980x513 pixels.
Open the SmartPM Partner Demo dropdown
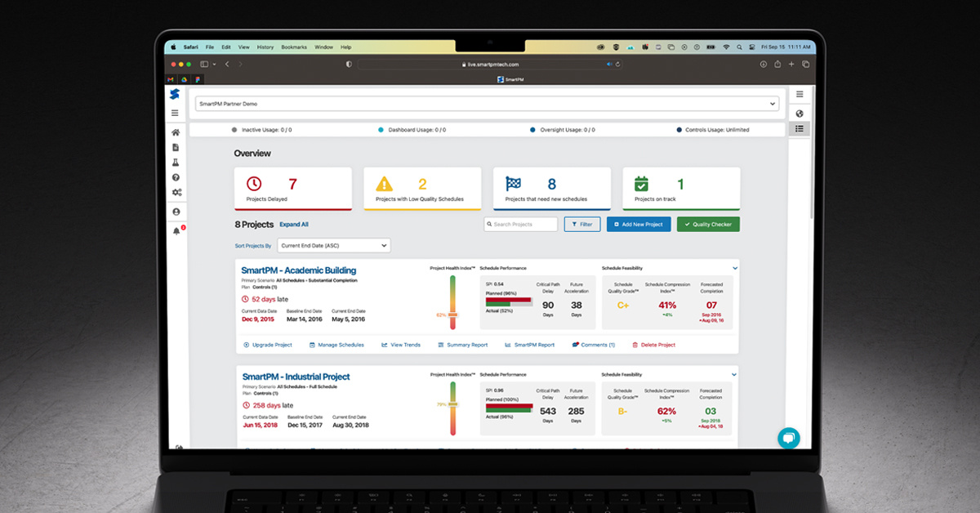771,104
